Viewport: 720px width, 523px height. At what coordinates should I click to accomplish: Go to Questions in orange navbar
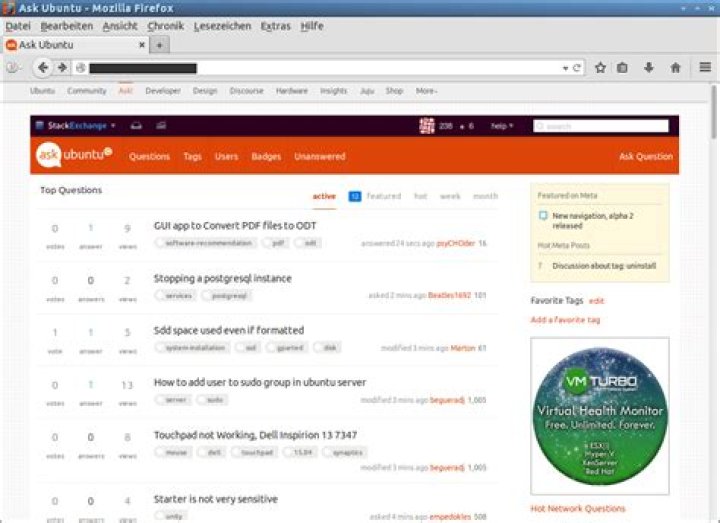[149, 157]
